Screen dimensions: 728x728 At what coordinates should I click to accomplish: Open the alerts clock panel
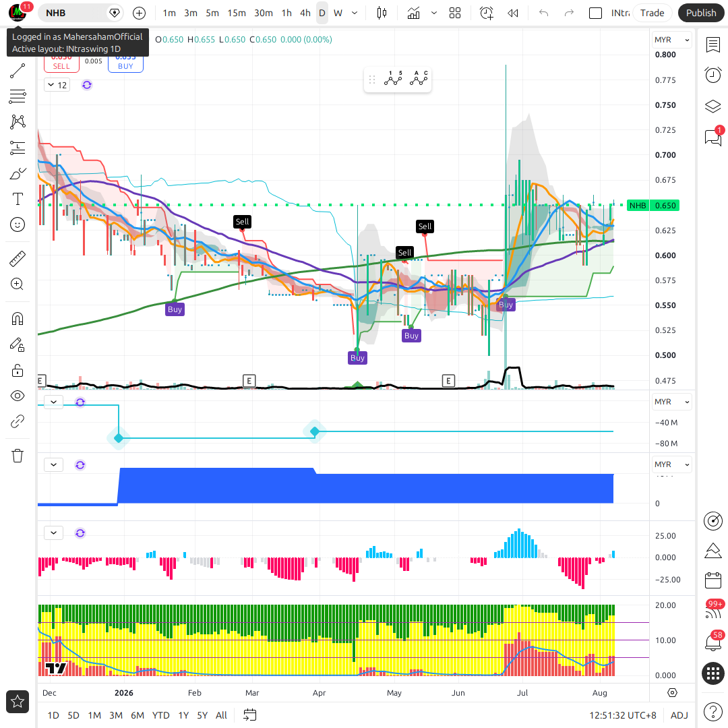[x=712, y=75]
